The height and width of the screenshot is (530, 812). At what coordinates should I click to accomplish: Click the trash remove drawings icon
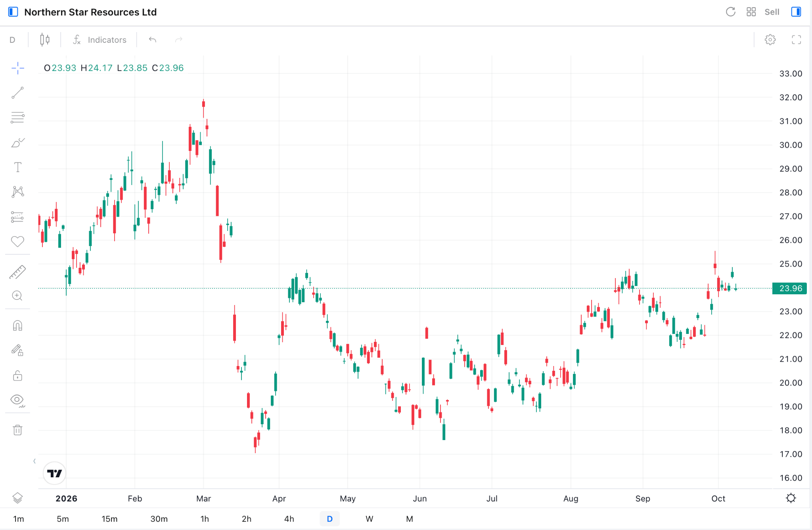17,430
